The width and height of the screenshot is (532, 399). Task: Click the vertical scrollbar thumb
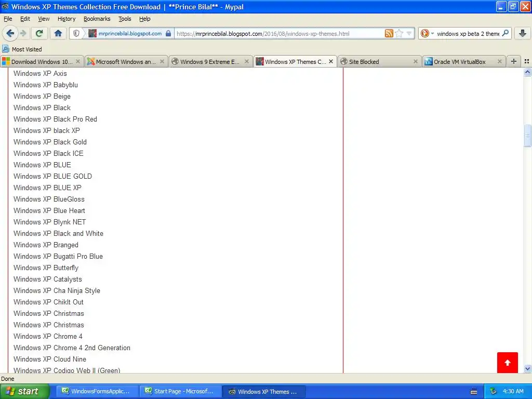527,136
